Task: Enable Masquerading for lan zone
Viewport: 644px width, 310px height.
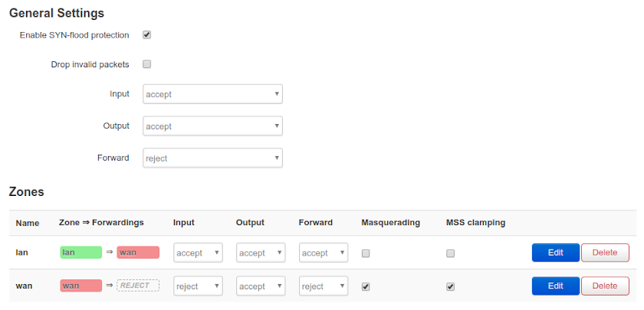Action: 366,253
